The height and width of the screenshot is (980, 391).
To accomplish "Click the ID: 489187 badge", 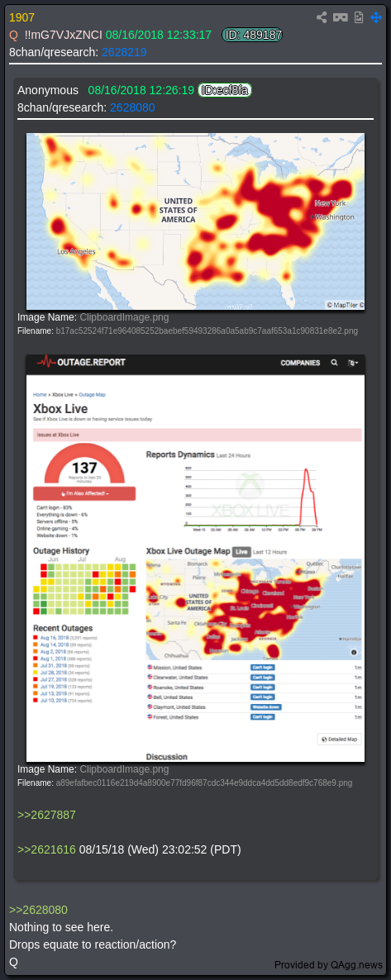I will coord(252,35).
